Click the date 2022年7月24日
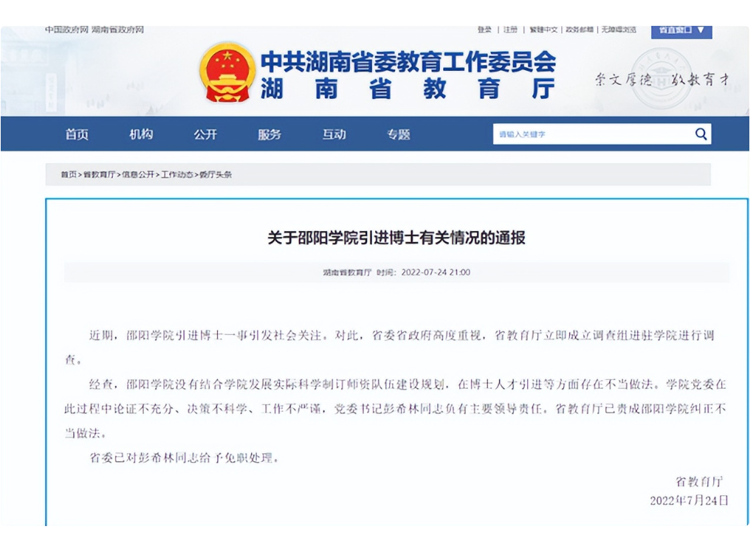This screenshot has height=535, width=756. [x=689, y=500]
